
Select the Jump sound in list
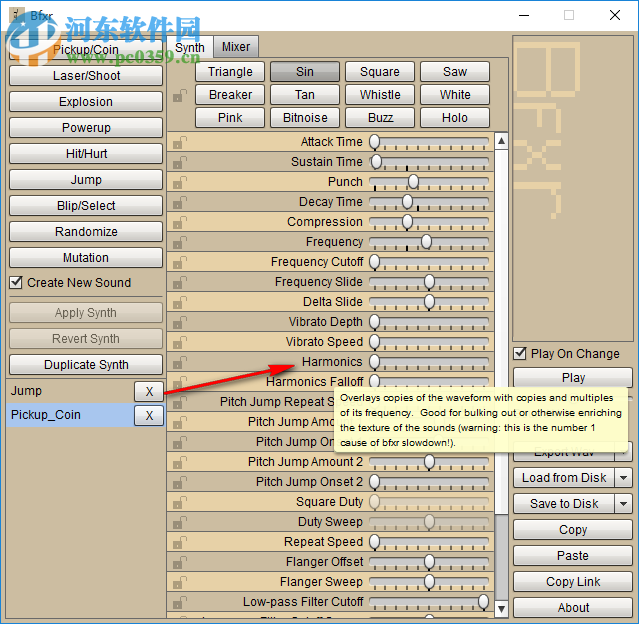coord(70,391)
